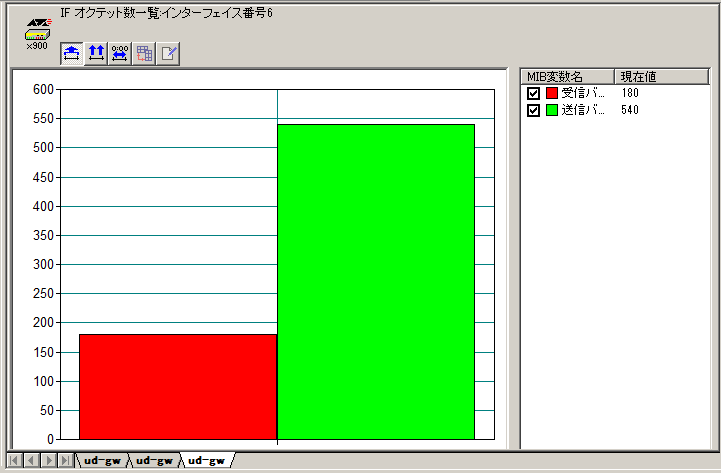This screenshot has width=721, height=473.
Task: Click the green sent-bytes bar in chart
Action: click(376, 282)
